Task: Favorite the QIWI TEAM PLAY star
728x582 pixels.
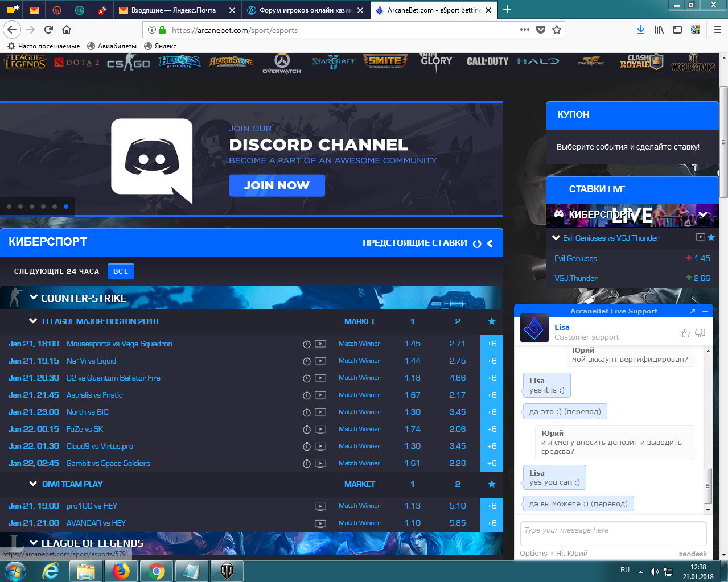Action: coord(492,484)
